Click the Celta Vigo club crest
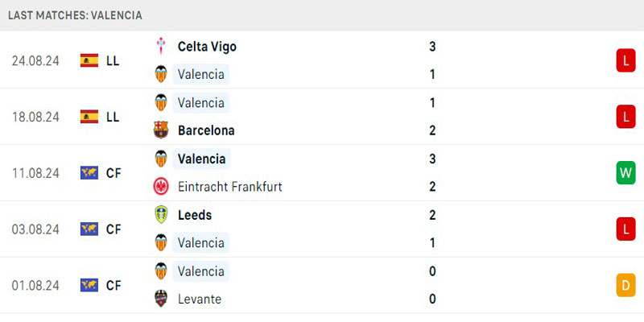The width and height of the screenshot is (644, 322). 160,46
